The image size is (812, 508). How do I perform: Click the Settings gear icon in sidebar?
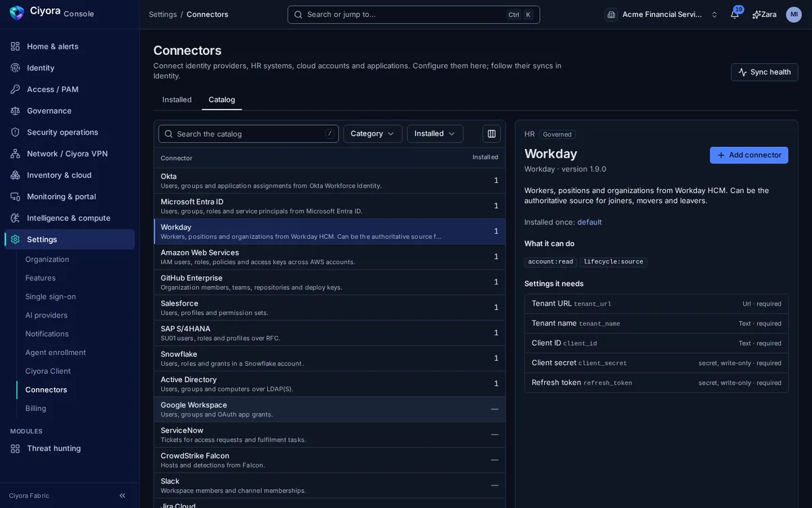pyautogui.click(x=15, y=239)
